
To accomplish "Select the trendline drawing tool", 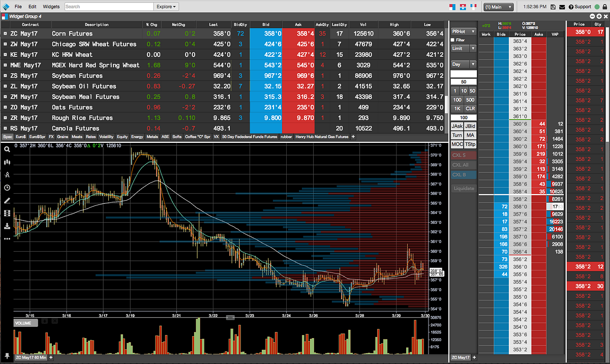I will (7, 200).
